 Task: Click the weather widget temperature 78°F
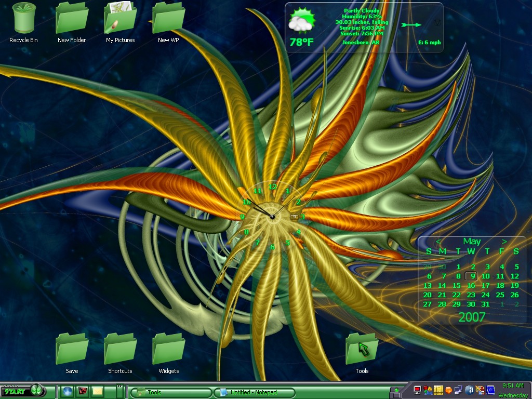301,42
